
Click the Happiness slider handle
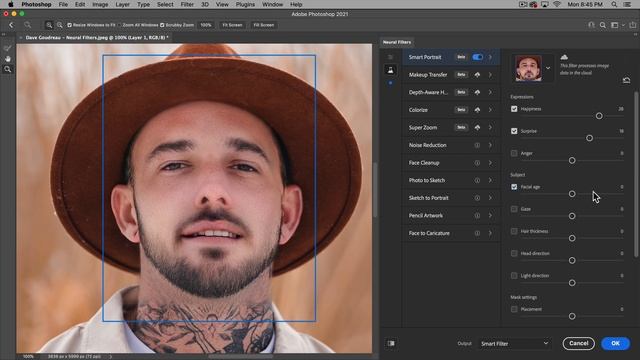pos(599,116)
